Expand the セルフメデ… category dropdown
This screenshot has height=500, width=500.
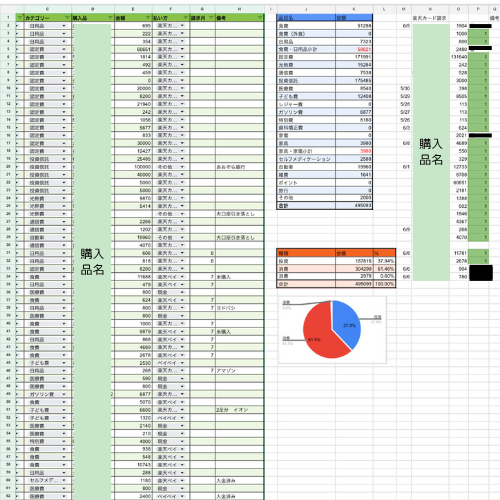tap(64, 480)
